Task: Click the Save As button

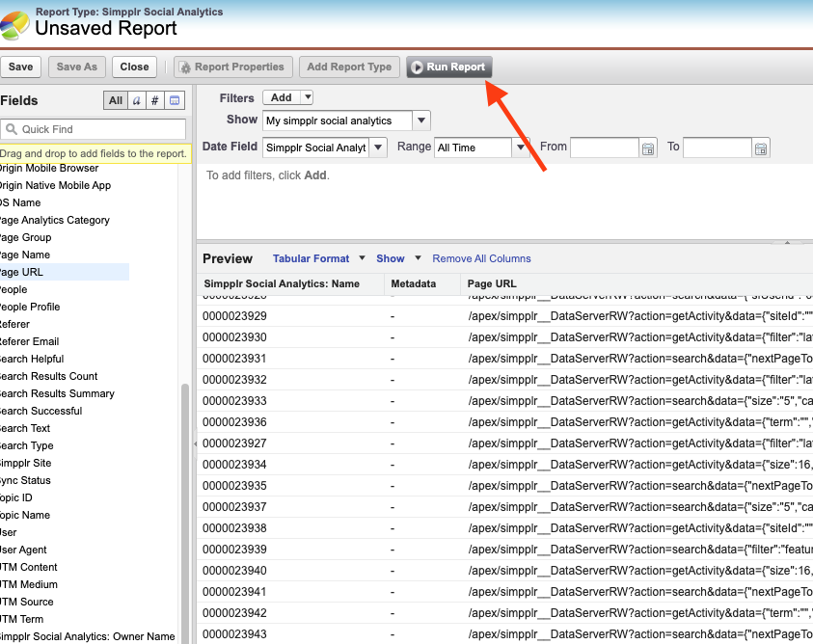Action: (x=77, y=67)
